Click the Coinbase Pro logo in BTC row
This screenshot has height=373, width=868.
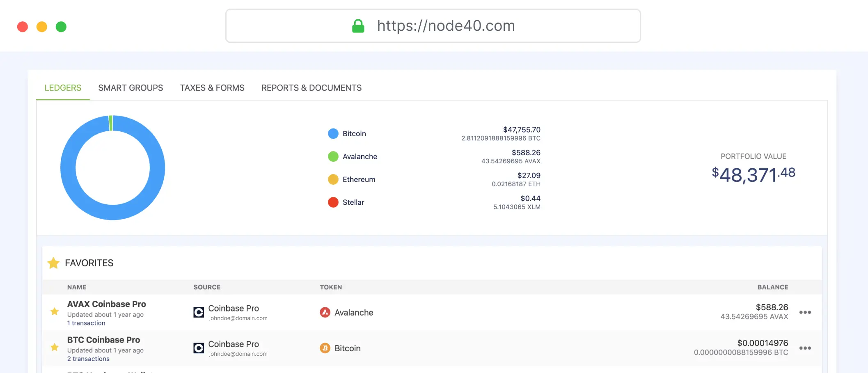pyautogui.click(x=199, y=348)
